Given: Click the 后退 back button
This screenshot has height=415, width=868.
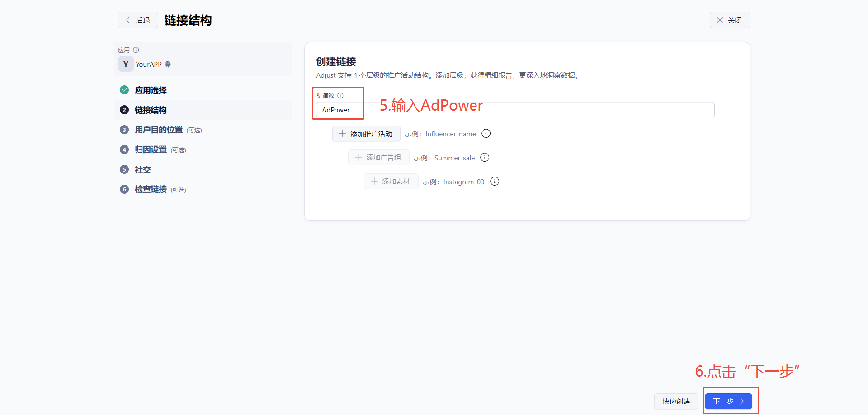Looking at the screenshot, I should pos(138,20).
